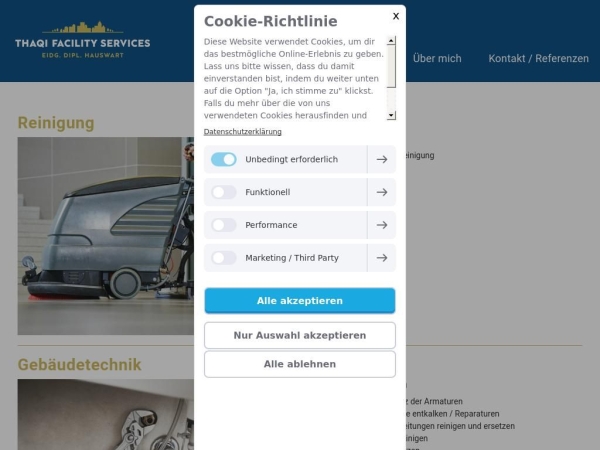Click Nur Auswahl akzeptieren button

click(x=300, y=335)
